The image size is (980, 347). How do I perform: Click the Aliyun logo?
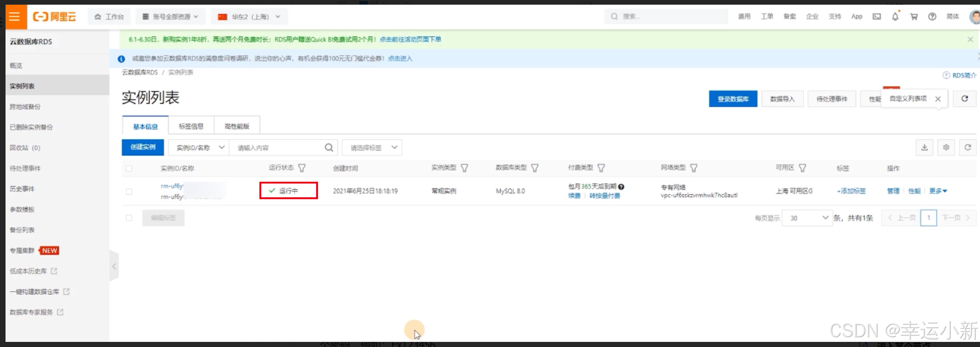tap(54, 17)
